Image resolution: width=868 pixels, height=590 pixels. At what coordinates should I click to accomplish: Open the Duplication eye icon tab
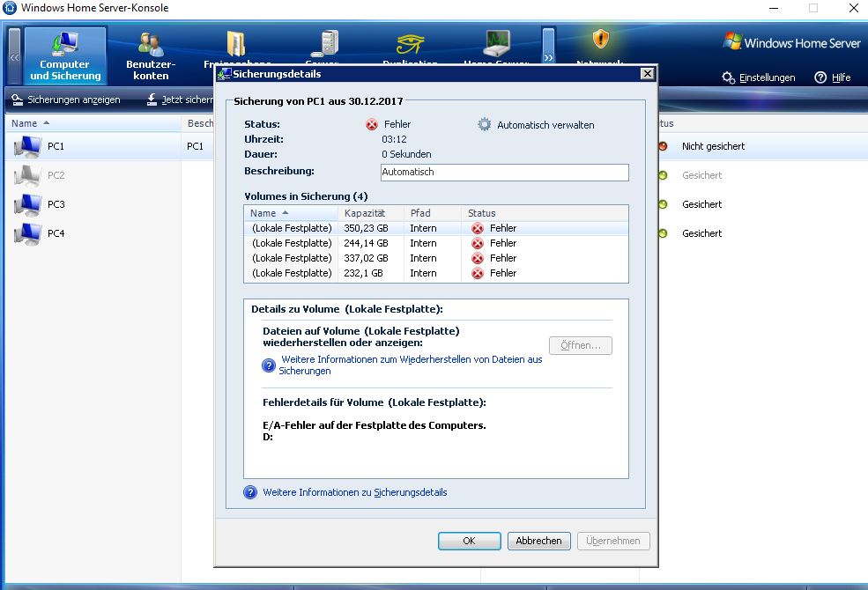click(x=410, y=44)
